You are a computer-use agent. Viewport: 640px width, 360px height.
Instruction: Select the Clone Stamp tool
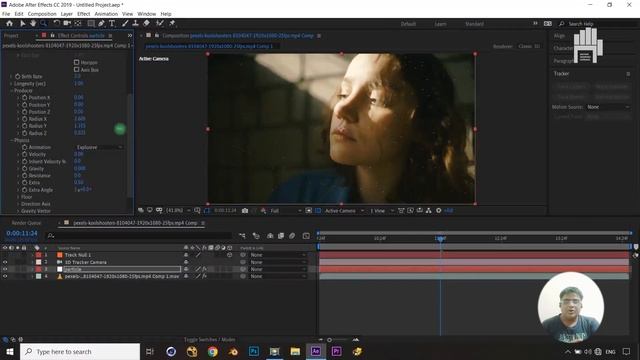[x=136, y=24]
